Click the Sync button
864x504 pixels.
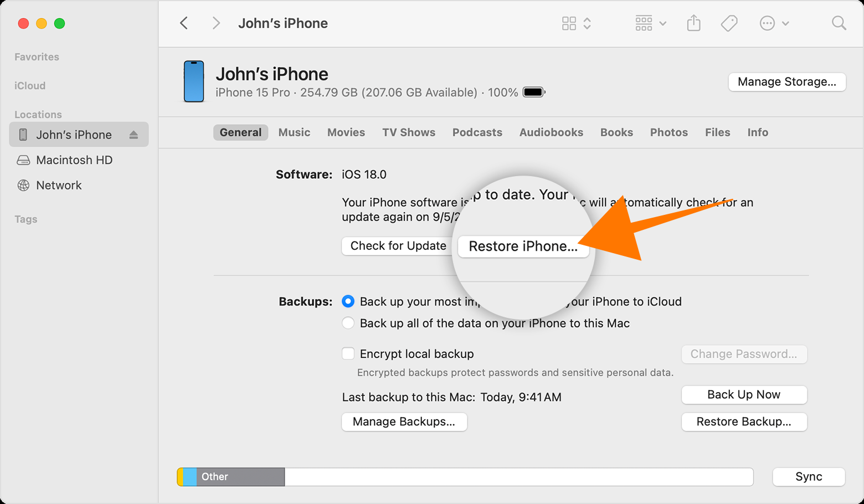[809, 477]
